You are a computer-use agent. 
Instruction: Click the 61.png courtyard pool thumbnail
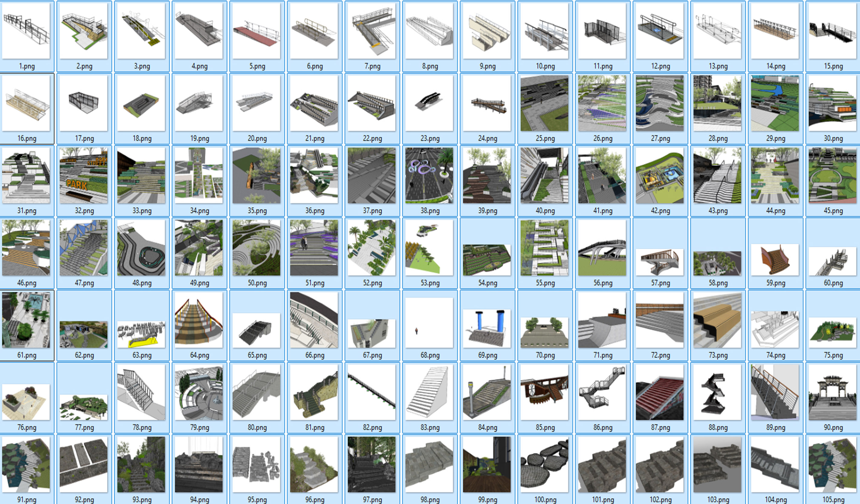coord(26,320)
